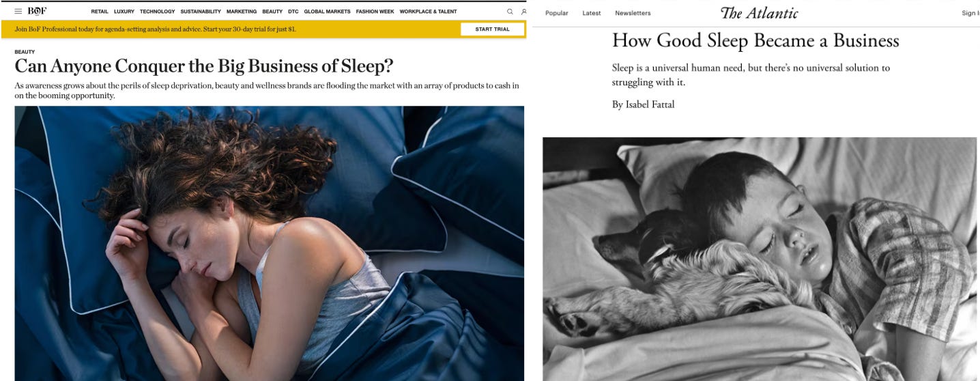The width and height of the screenshot is (980, 381).
Task: Open the Luxury section
Action: tap(124, 12)
